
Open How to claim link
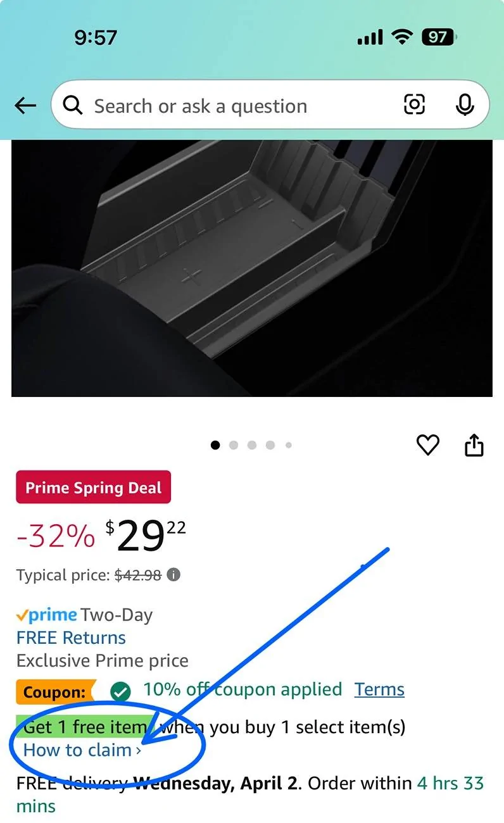point(82,750)
